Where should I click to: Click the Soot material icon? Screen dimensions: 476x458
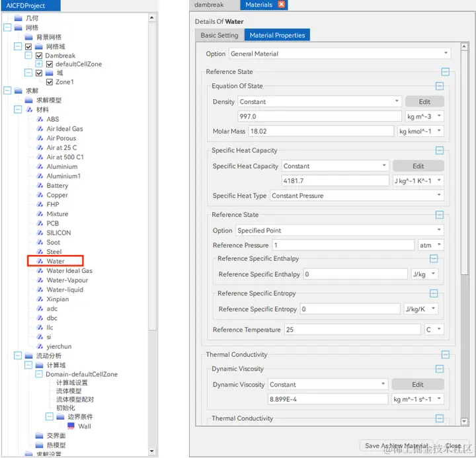point(40,242)
